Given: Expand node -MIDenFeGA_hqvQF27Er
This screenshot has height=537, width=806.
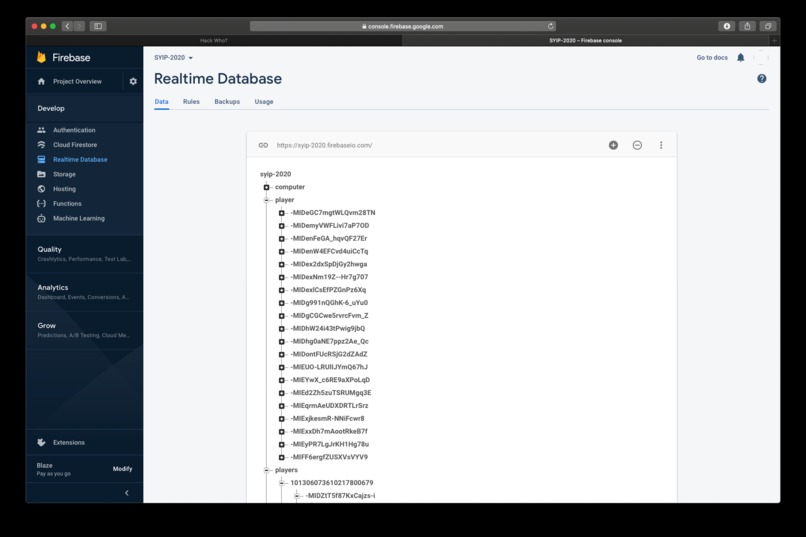Looking at the screenshot, I should 282,238.
